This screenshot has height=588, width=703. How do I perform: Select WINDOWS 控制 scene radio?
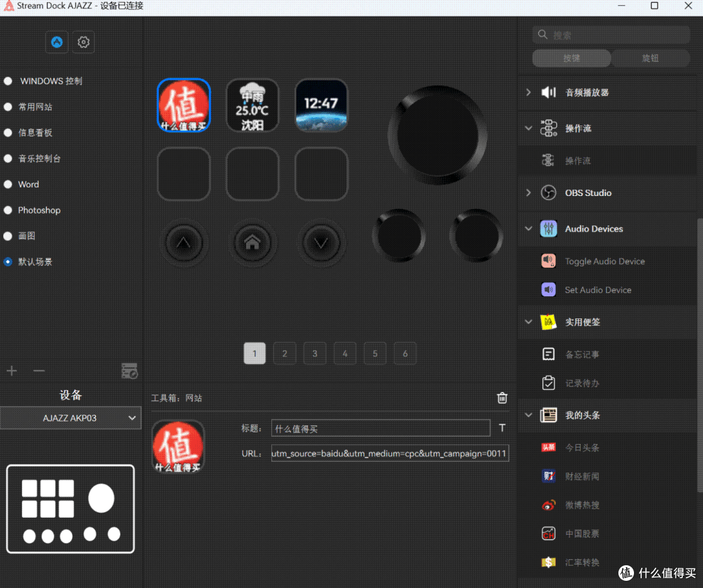click(x=8, y=81)
